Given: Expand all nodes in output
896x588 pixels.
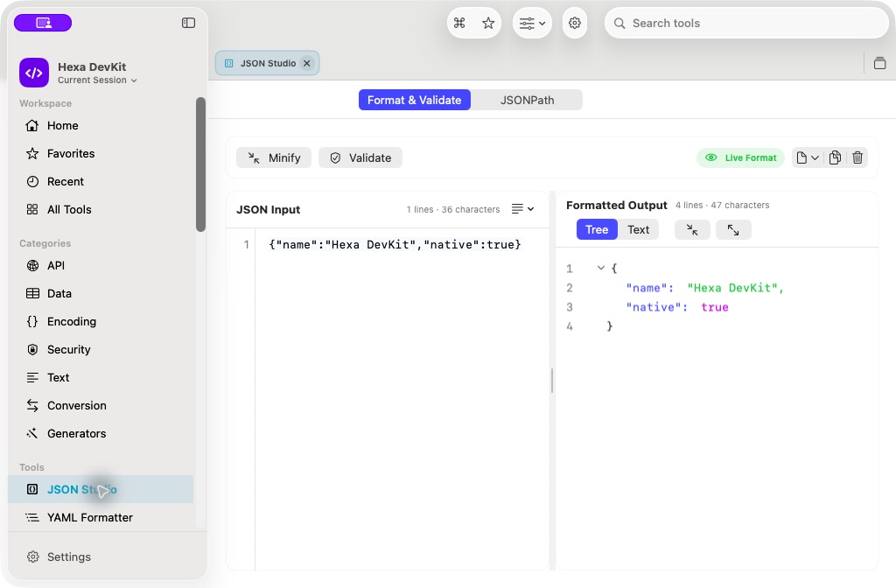Looking at the screenshot, I should 733,230.
